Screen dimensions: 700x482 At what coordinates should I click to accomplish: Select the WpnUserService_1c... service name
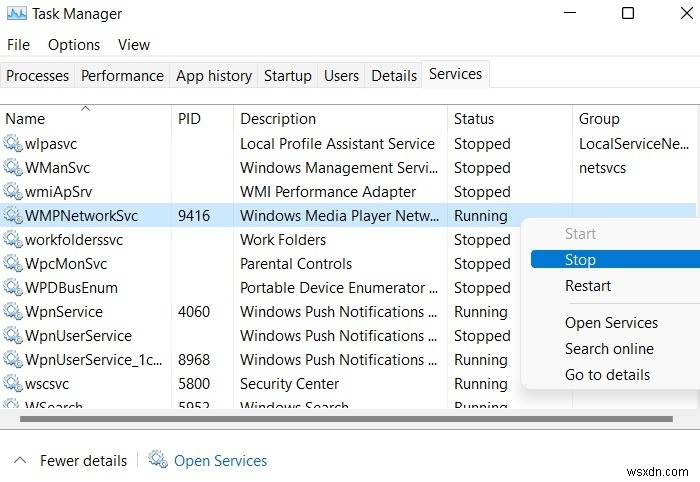coord(94,359)
